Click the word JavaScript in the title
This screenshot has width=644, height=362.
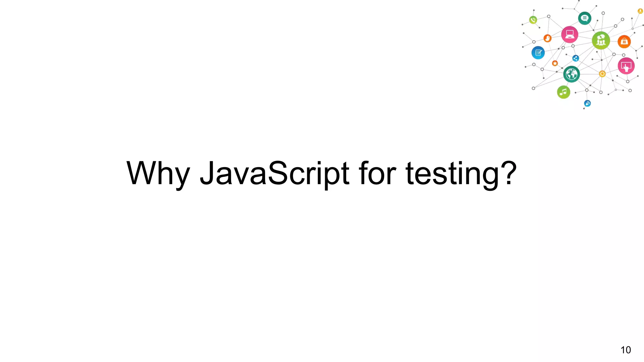tap(274, 173)
